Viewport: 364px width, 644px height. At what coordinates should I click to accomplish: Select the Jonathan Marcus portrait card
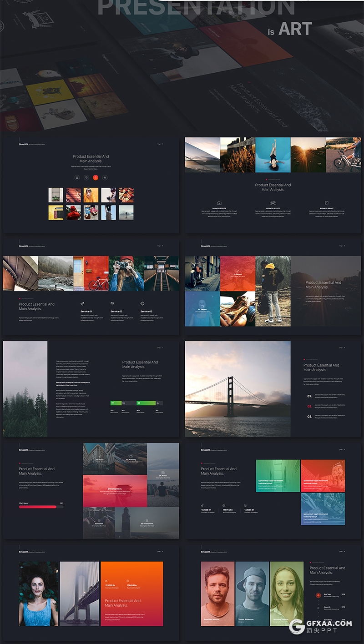(x=217, y=593)
